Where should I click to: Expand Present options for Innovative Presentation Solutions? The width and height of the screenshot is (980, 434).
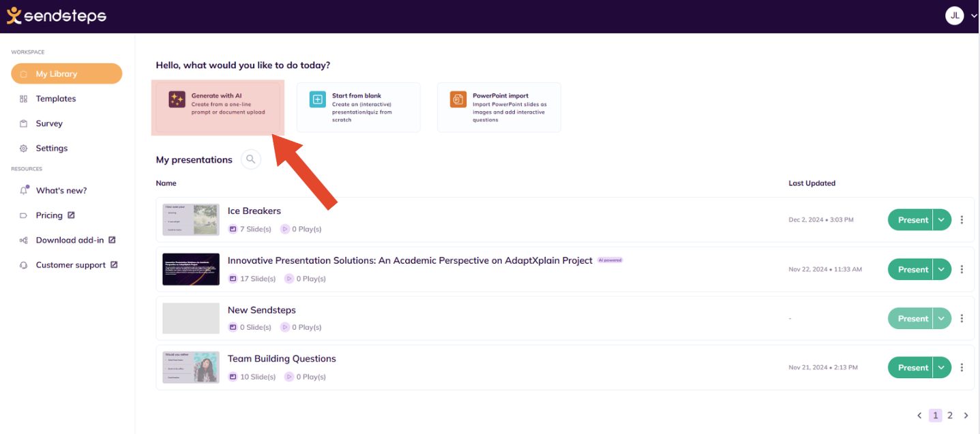click(x=942, y=269)
